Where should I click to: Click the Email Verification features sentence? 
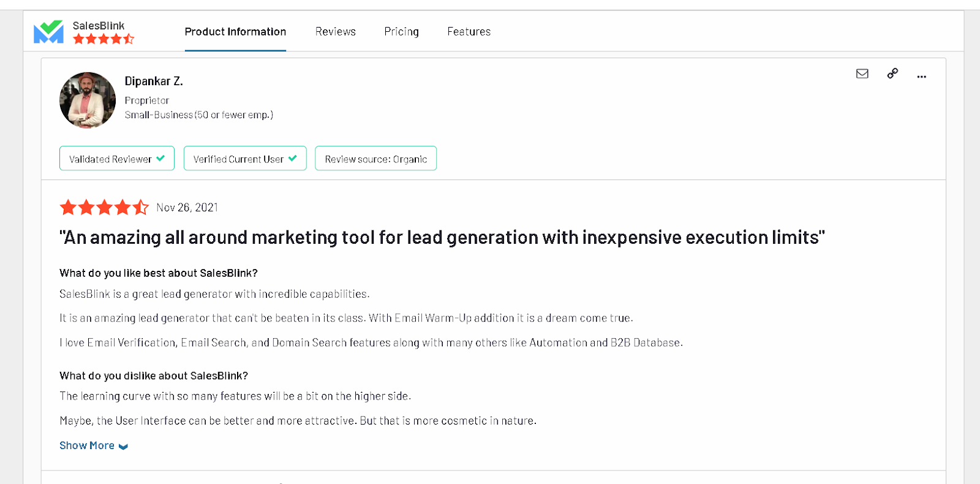click(x=371, y=342)
